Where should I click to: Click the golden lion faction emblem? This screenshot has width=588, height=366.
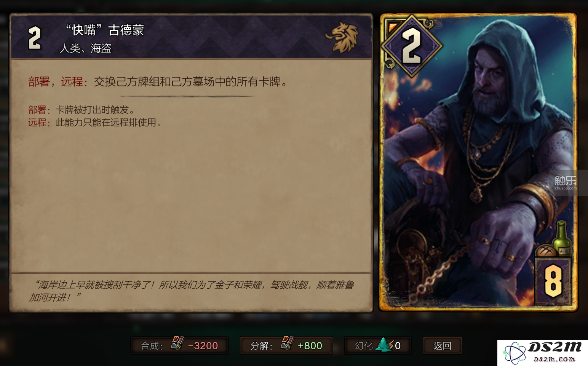coord(342,37)
